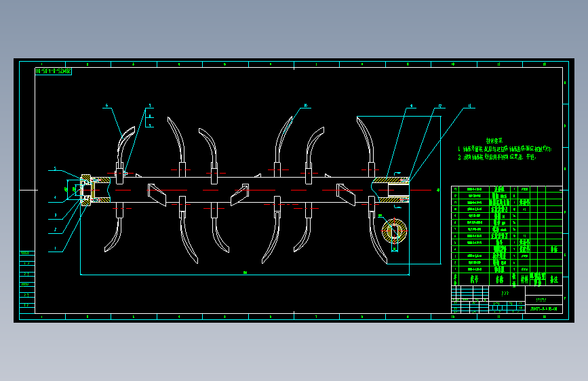Click part balloon number 5

tap(55, 168)
